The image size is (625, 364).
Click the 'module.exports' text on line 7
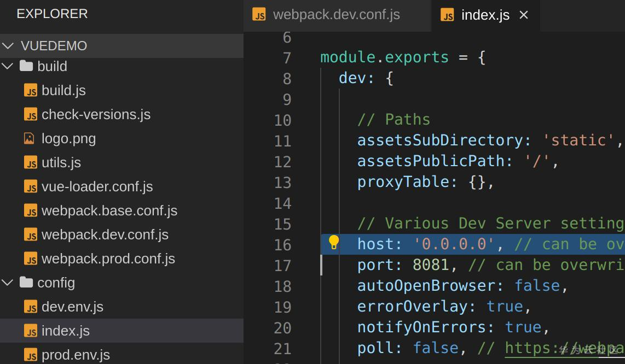(385, 57)
